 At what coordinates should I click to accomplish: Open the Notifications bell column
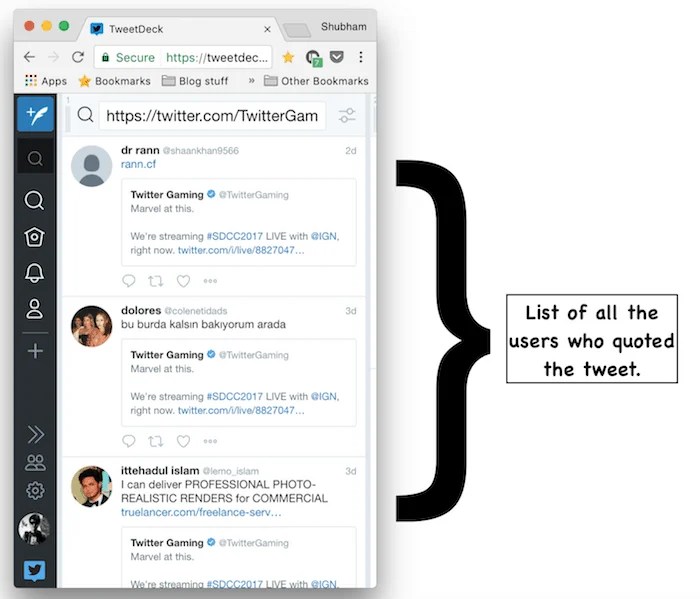[34, 273]
